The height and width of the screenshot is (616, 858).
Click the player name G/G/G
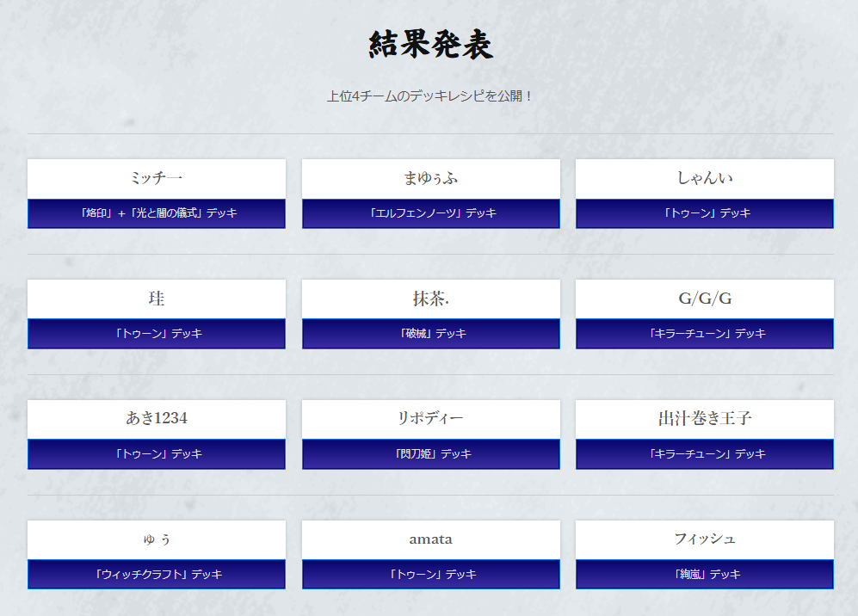(705, 299)
